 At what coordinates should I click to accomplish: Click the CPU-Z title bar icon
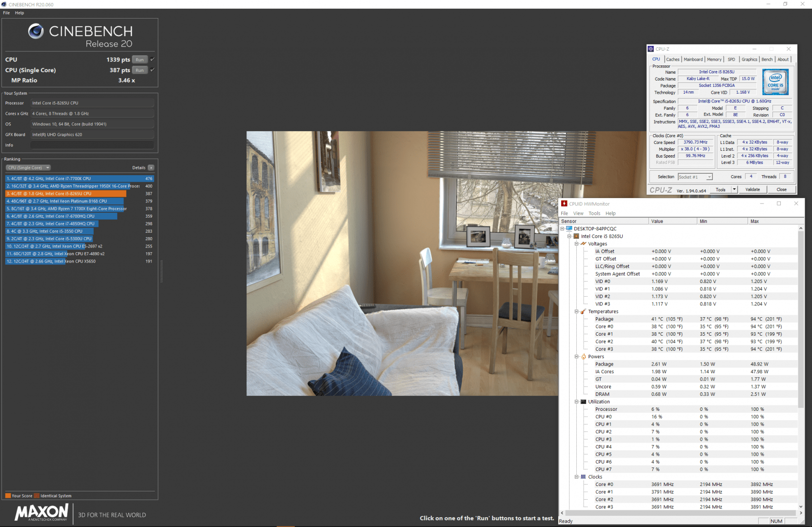pos(650,49)
